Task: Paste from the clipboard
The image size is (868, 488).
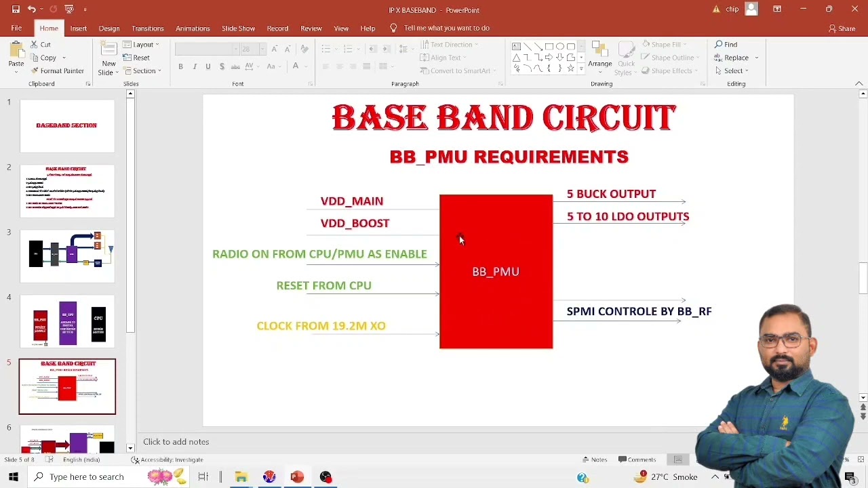Action: [x=16, y=56]
